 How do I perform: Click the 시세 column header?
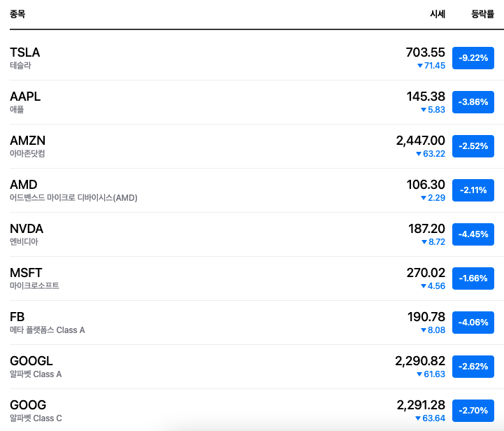click(x=438, y=14)
